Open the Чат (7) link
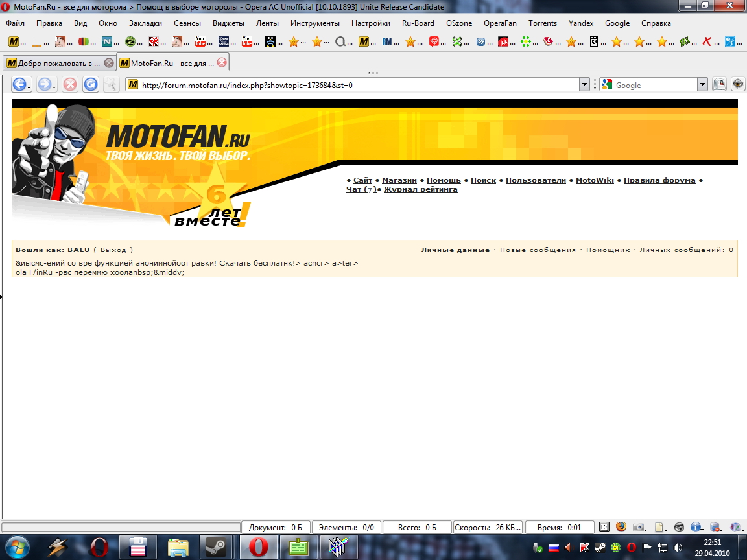This screenshot has width=747, height=560. 362,189
